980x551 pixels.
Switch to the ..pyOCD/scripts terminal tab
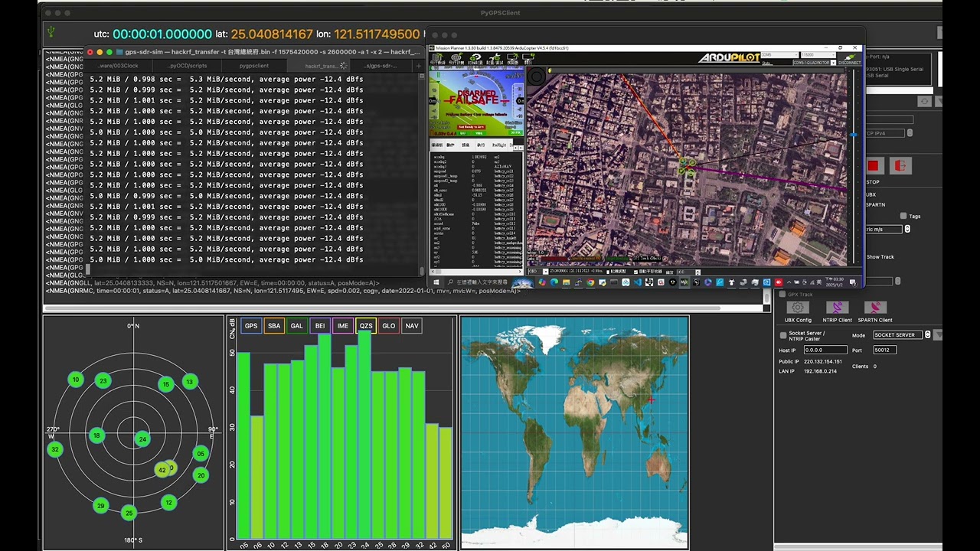coord(188,66)
